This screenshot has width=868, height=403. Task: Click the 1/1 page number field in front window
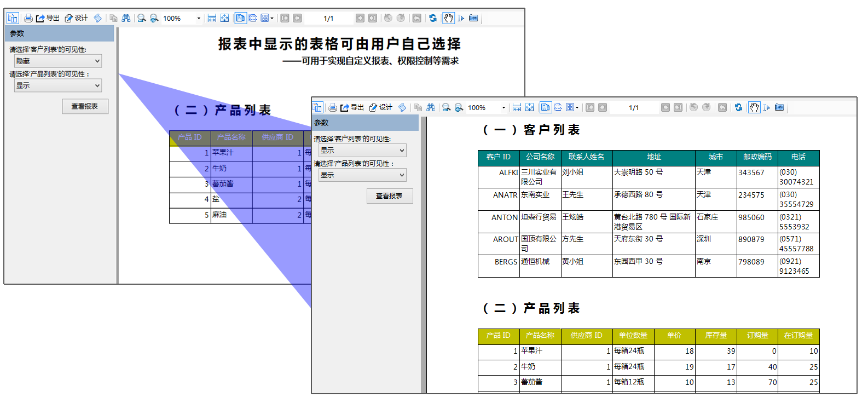coord(634,107)
